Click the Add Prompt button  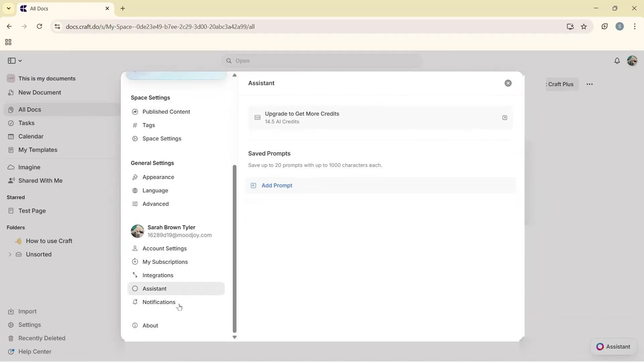pyautogui.click(x=277, y=185)
